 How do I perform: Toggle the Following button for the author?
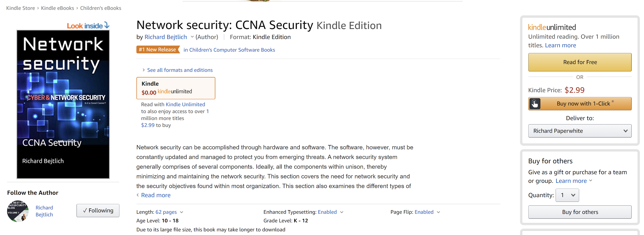98,210
